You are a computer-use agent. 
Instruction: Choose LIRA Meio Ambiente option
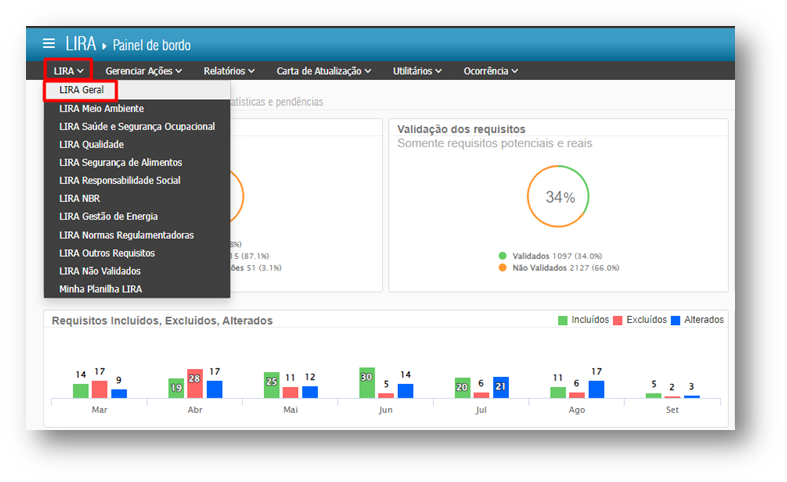101,108
